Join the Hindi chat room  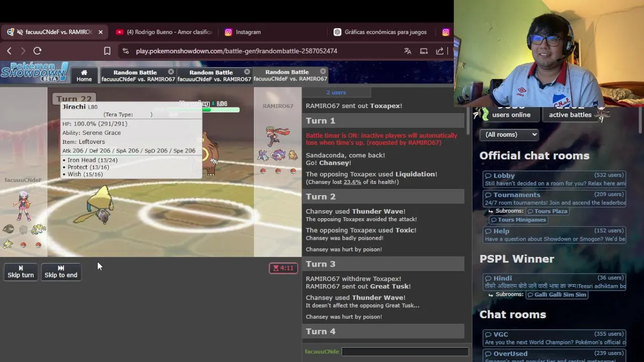point(554,282)
